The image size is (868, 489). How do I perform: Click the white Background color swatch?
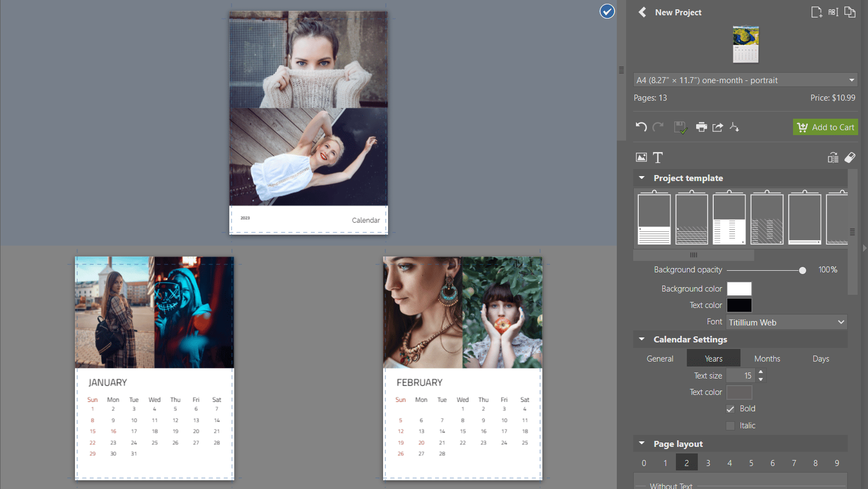tap(739, 289)
